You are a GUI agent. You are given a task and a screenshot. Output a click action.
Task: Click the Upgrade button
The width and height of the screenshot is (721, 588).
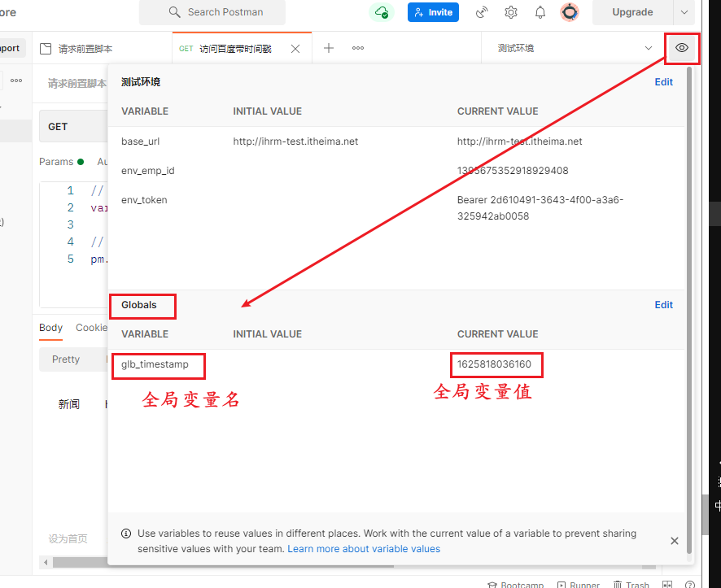coord(632,12)
